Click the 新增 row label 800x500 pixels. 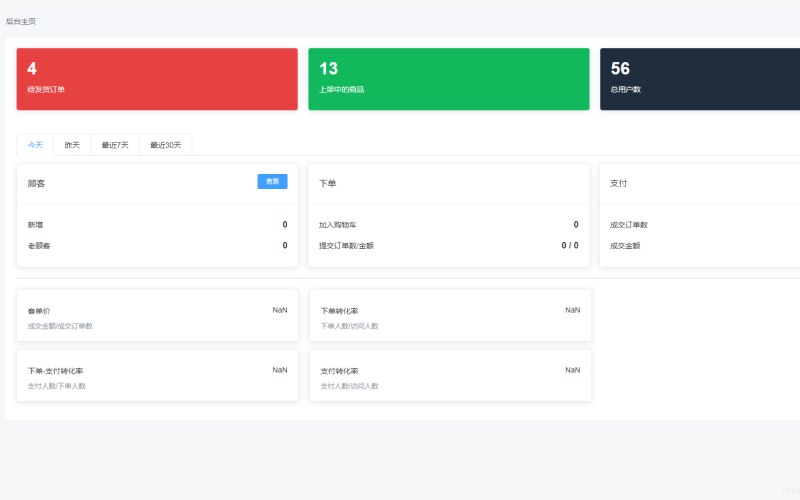[x=35, y=224]
